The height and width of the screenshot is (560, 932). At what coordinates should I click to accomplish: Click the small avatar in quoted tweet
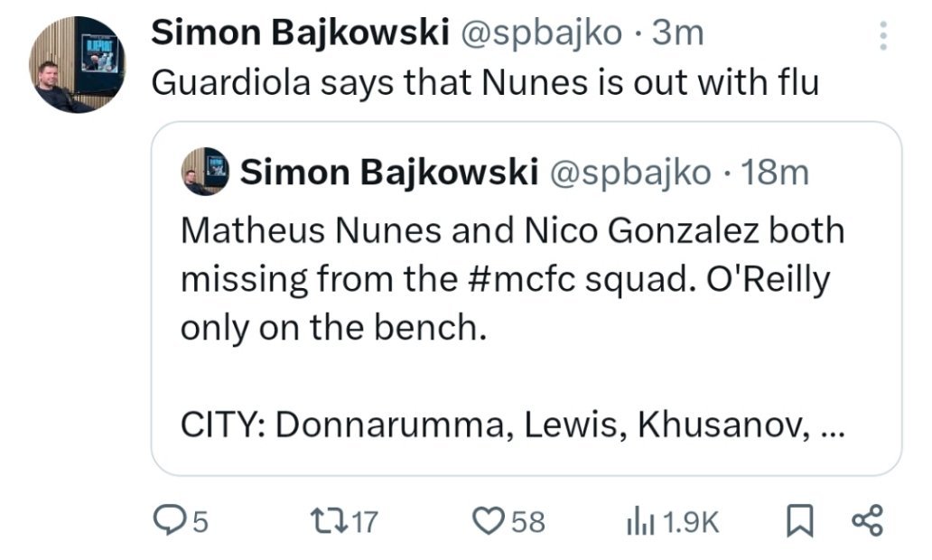point(204,172)
